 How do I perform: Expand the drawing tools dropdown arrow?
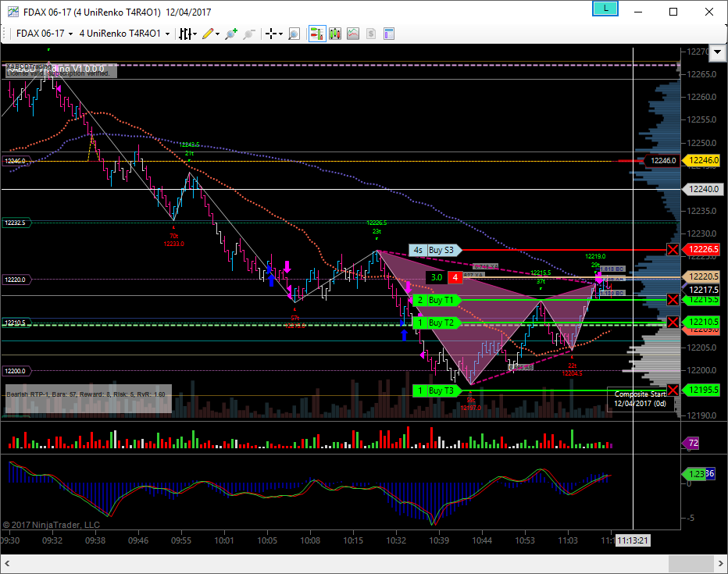pyautogui.click(x=217, y=34)
